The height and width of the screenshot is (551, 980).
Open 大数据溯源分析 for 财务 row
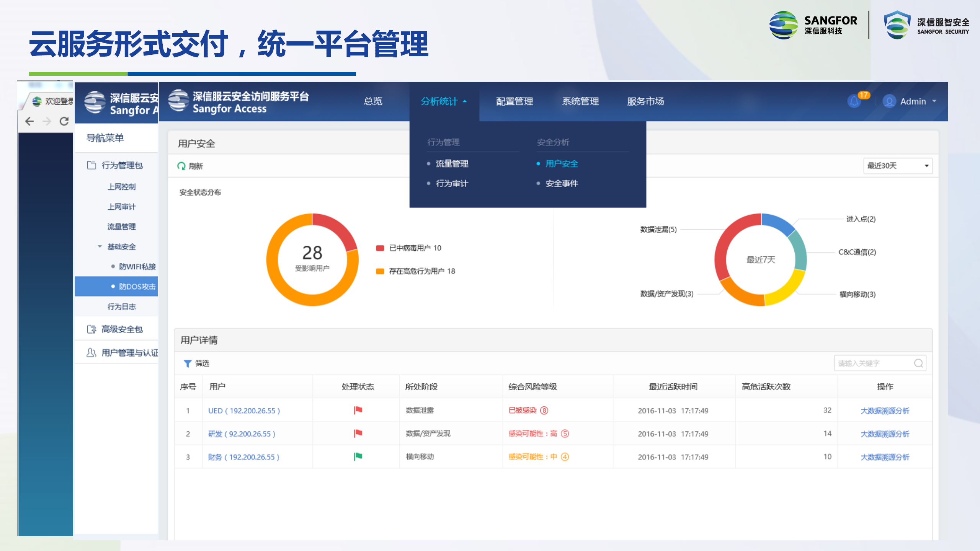point(885,457)
